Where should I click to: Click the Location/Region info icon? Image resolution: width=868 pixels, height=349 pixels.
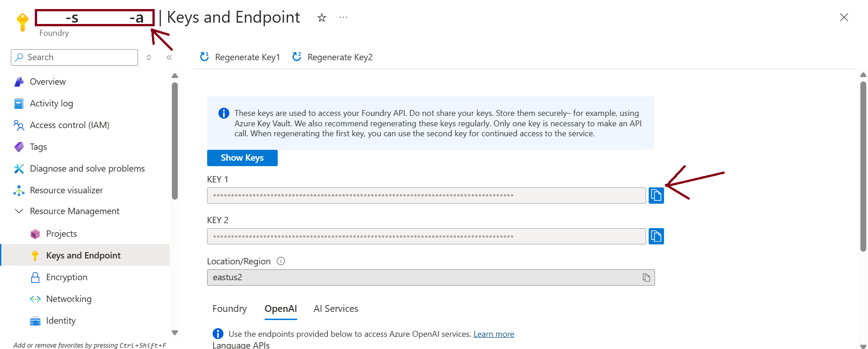coord(281,261)
